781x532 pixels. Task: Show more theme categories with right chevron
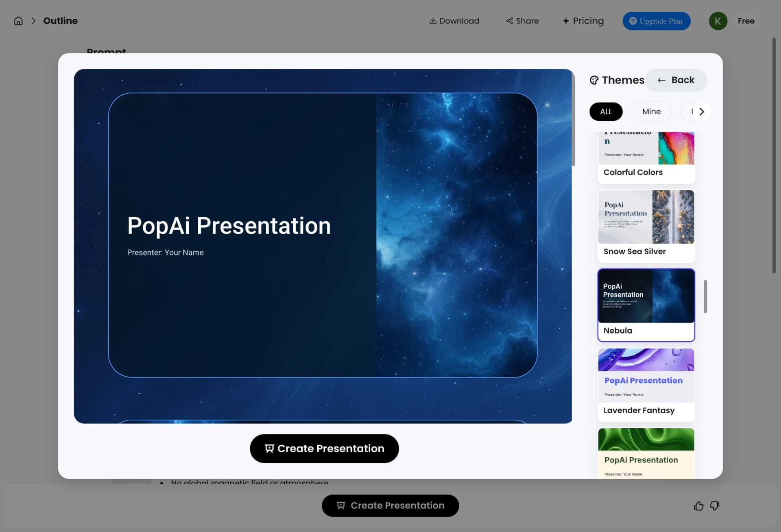click(x=702, y=111)
